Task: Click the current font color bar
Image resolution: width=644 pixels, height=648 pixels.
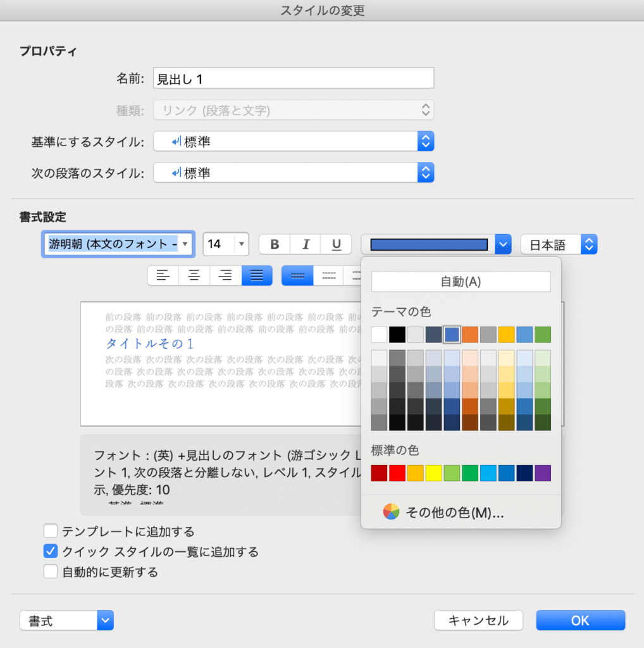Action: click(429, 244)
